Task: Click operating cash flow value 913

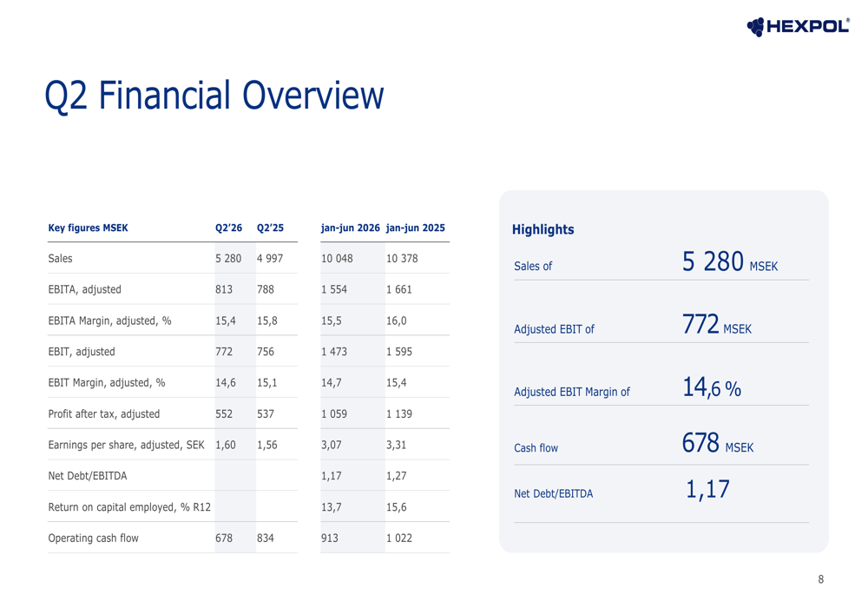Action: (329, 538)
